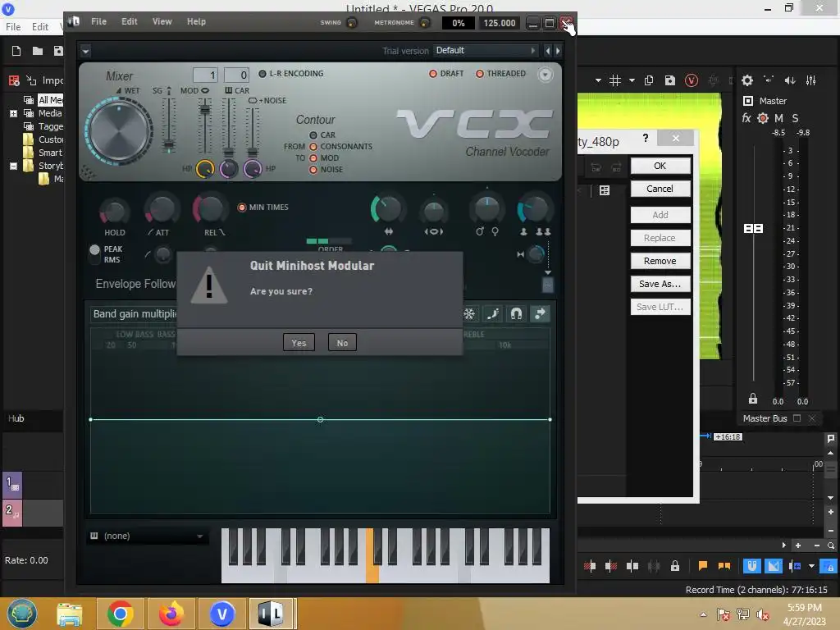Click Save As... button
This screenshot has width=840, height=630.
660,284
